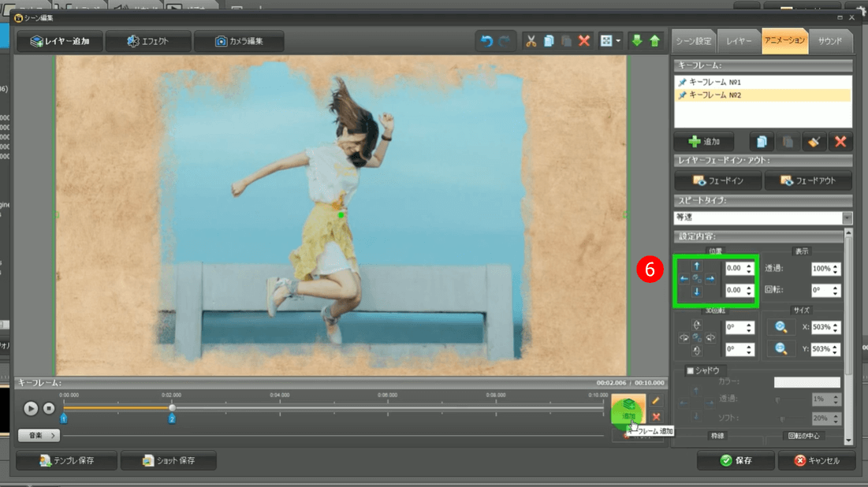Enable the シャドウ checkbox
The image size is (868, 487).
click(691, 370)
